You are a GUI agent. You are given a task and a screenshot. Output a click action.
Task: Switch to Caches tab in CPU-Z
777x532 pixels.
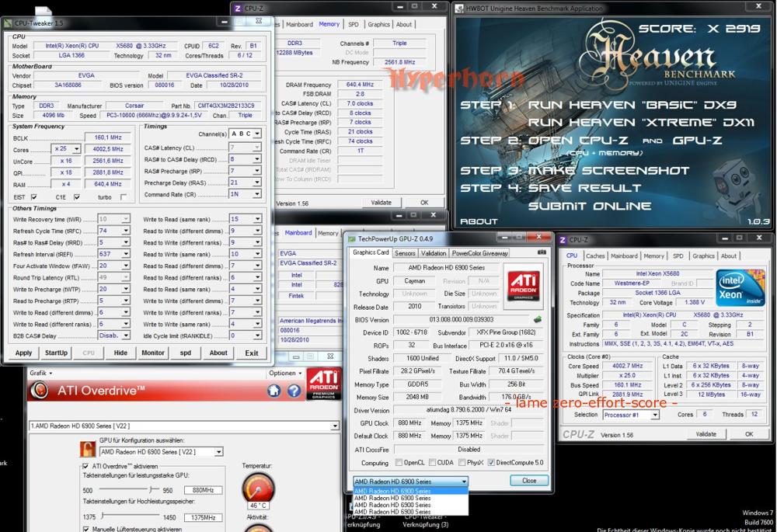point(595,256)
